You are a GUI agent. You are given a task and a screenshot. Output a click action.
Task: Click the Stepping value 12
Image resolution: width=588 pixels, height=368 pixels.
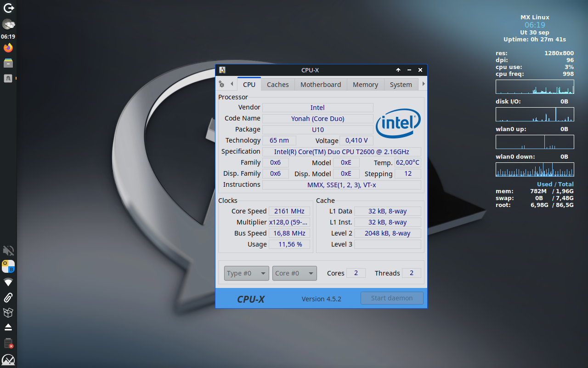pyautogui.click(x=408, y=174)
